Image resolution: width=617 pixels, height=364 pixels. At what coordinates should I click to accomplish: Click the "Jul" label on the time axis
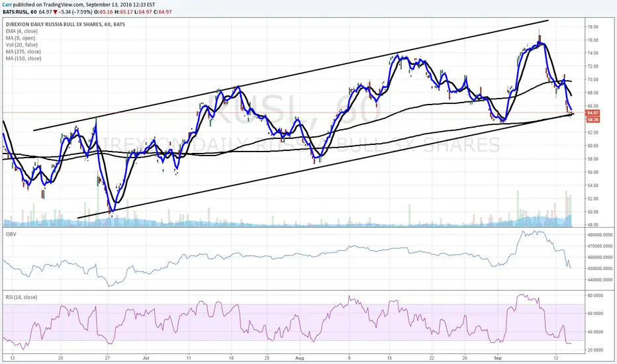point(146,358)
